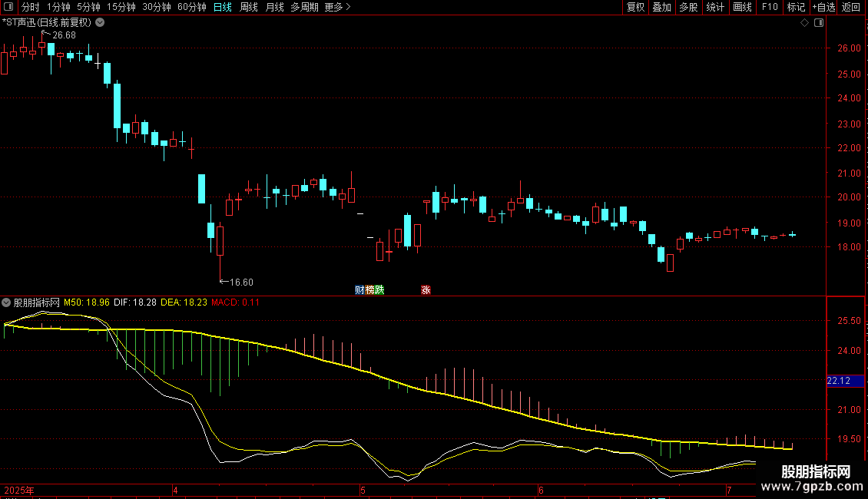Toggle the side panel icon at top-right
The image size is (868, 499).
click(819, 23)
